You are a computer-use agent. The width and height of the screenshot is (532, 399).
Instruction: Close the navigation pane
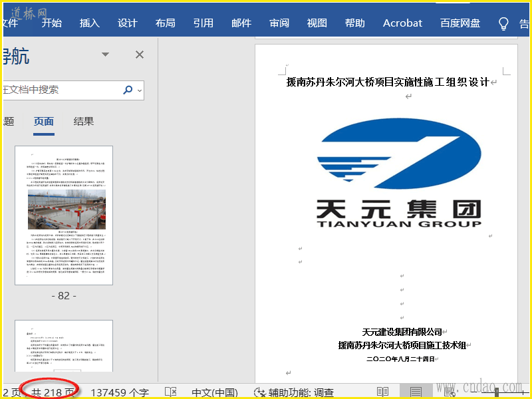click(x=140, y=55)
